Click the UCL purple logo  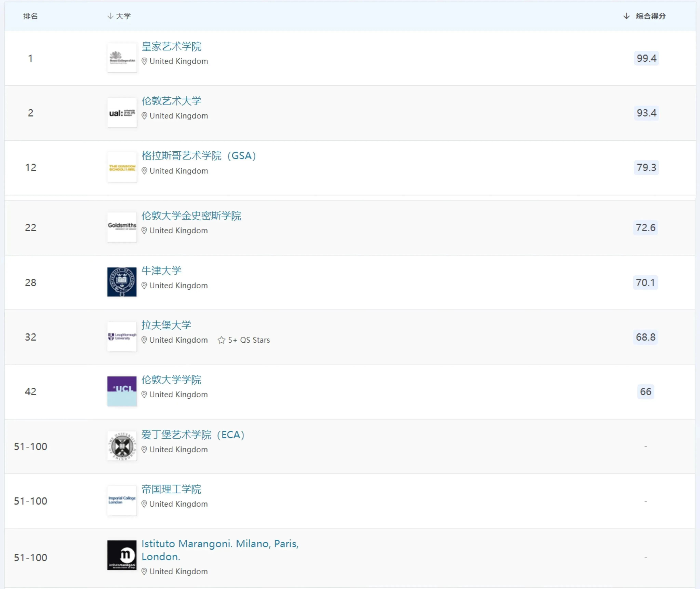122,391
